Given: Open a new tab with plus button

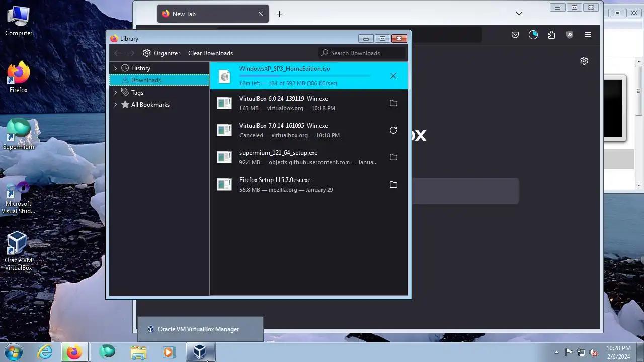Looking at the screenshot, I should point(280,14).
